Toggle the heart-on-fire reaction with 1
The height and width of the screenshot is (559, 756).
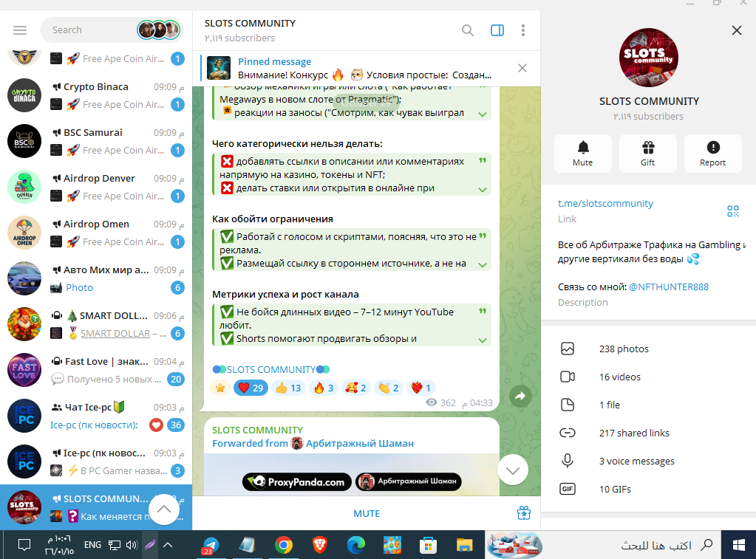pyautogui.click(x=421, y=388)
